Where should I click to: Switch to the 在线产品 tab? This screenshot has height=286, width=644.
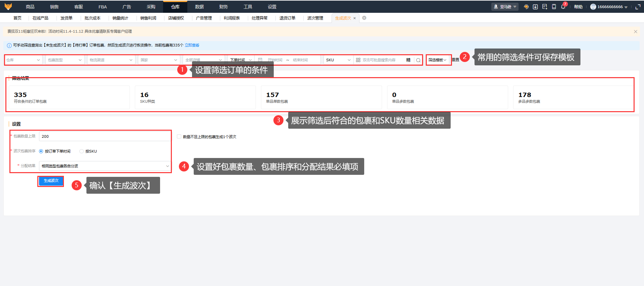pos(40,18)
